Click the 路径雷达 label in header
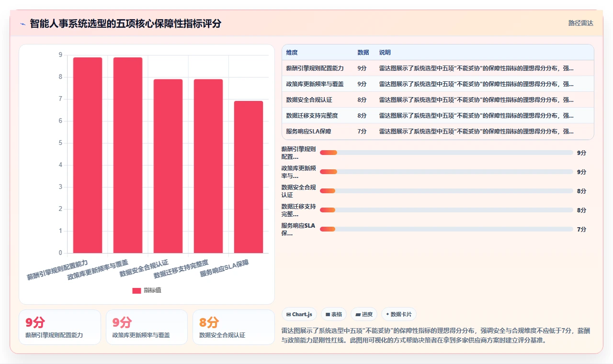 click(580, 23)
